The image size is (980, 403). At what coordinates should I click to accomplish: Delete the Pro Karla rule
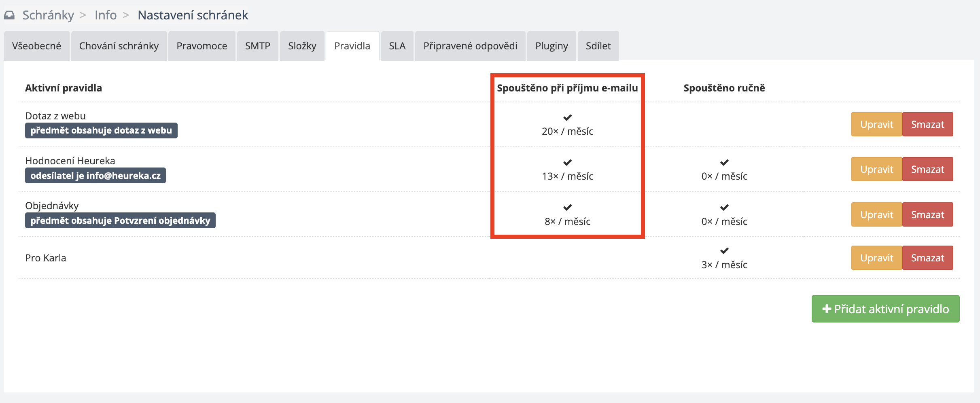click(927, 258)
